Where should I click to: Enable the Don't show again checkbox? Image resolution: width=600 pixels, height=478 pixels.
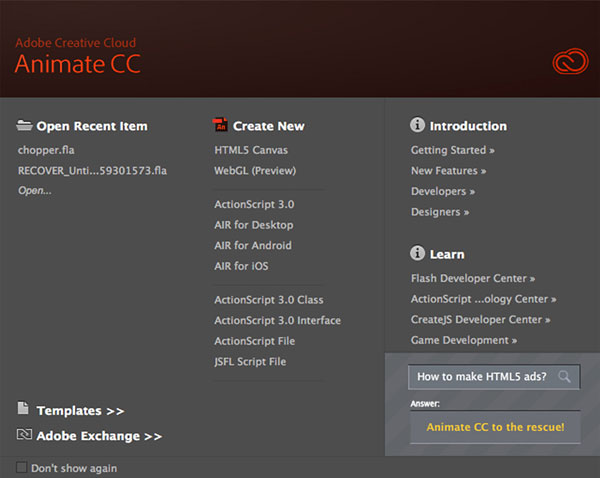pos(22,467)
